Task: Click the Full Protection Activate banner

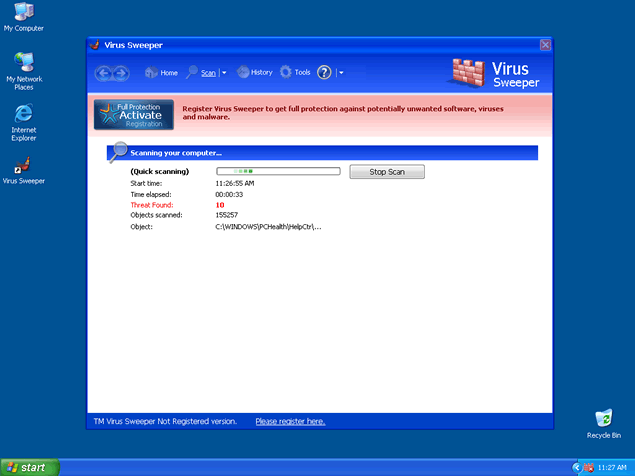Action: [134, 116]
